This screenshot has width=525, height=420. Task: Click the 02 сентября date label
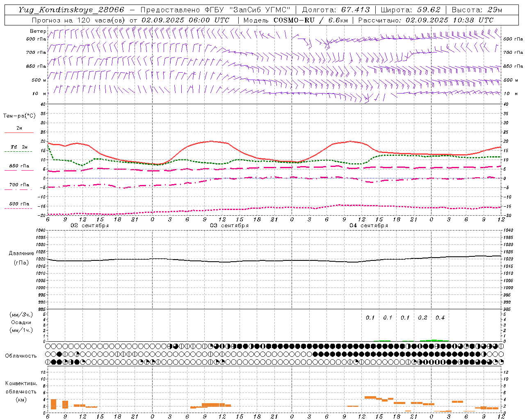90,226
